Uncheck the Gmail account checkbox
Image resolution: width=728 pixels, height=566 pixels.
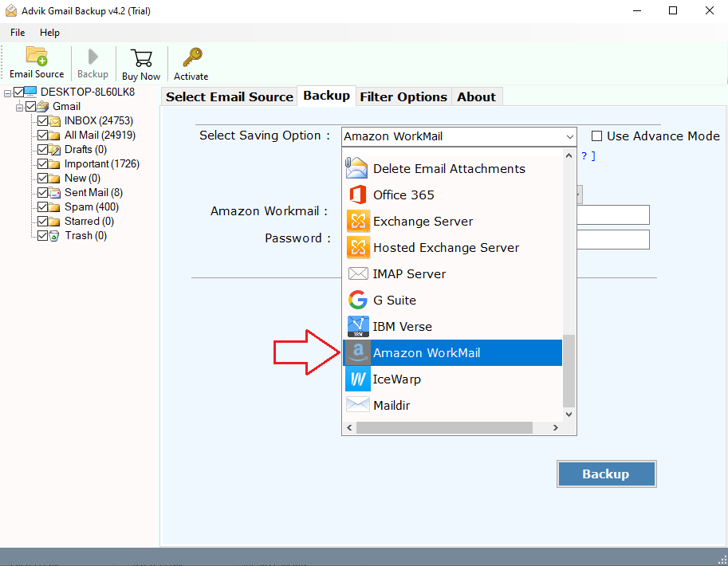[x=30, y=106]
